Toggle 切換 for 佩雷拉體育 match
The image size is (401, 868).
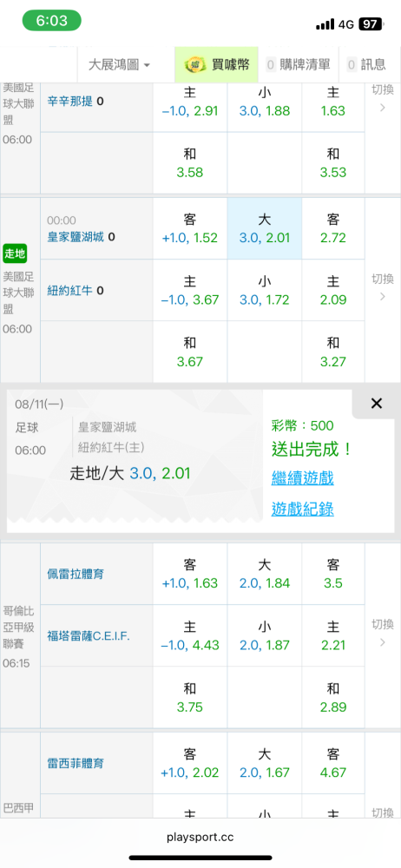pos(383,632)
